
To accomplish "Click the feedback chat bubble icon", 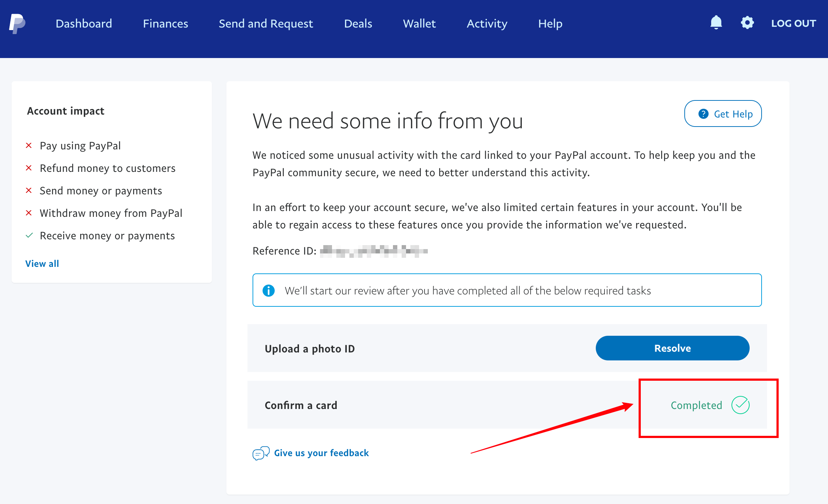I will click(261, 453).
